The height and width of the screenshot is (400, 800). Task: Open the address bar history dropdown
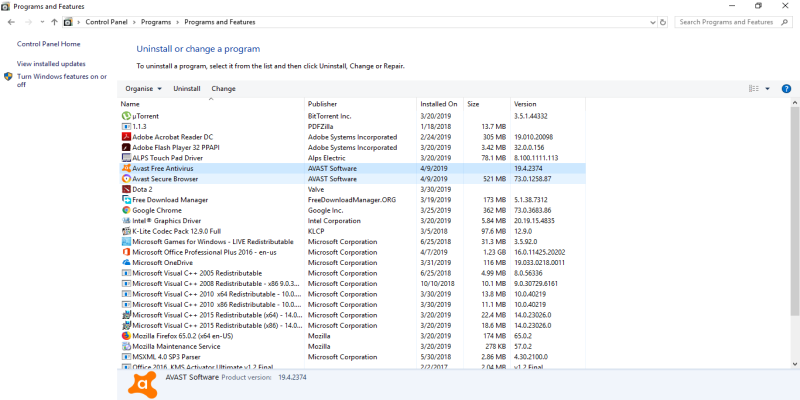[x=653, y=22]
